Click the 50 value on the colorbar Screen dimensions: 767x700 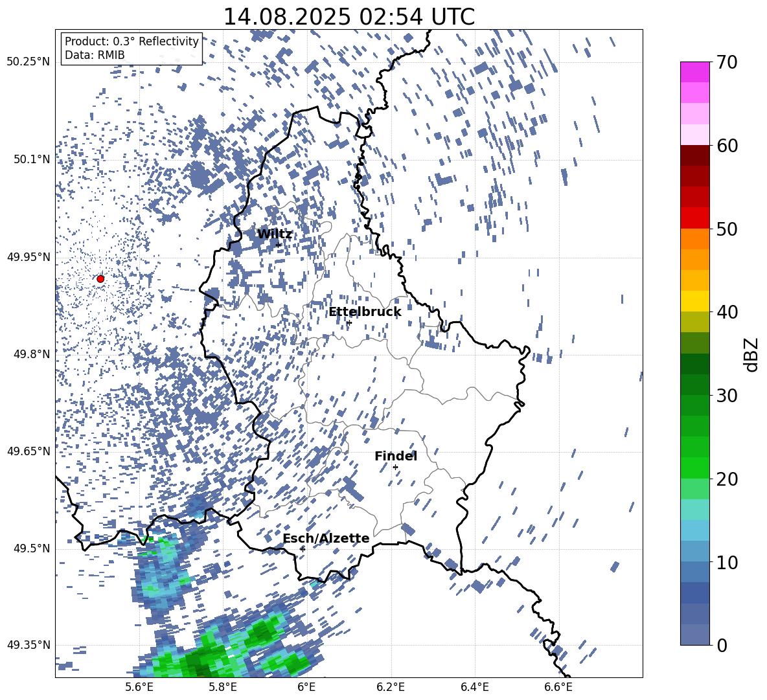point(726,229)
